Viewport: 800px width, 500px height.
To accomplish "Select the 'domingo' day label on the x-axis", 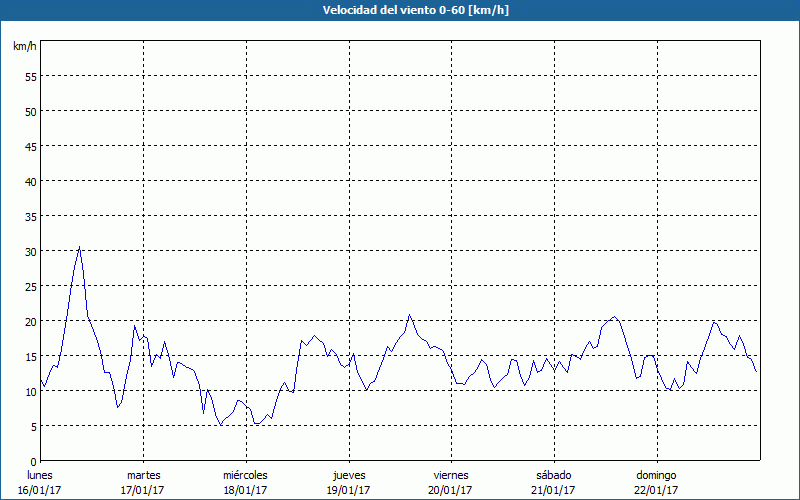I will point(656,475).
